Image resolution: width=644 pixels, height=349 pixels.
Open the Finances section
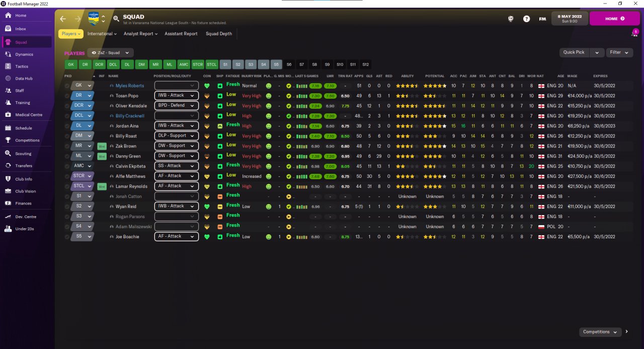click(27, 203)
